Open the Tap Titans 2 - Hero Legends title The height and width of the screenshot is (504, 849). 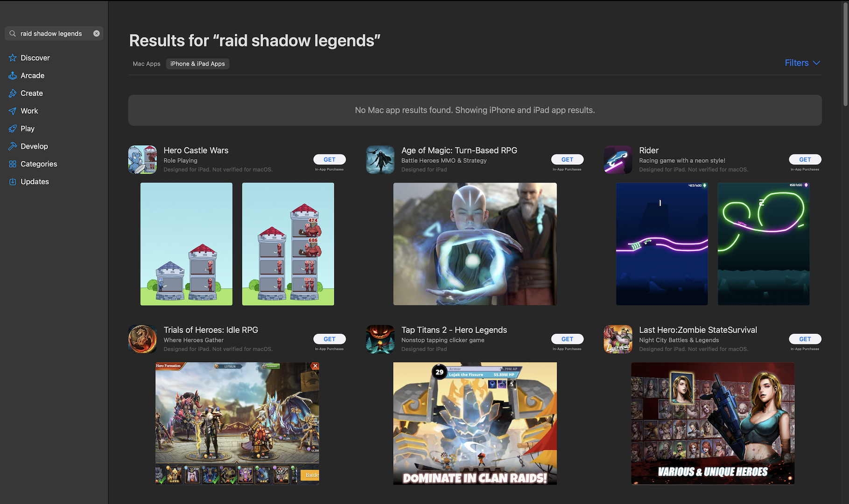[454, 330]
